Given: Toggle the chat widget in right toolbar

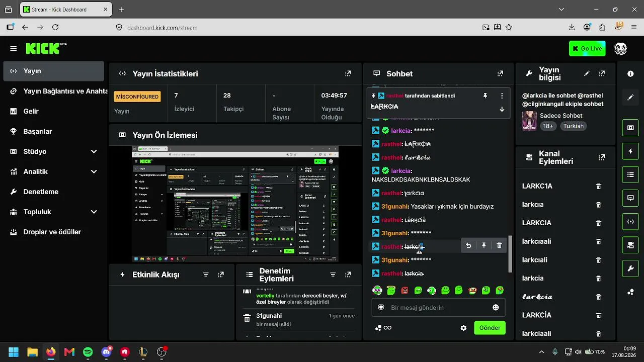Looking at the screenshot, I should 630,198.
